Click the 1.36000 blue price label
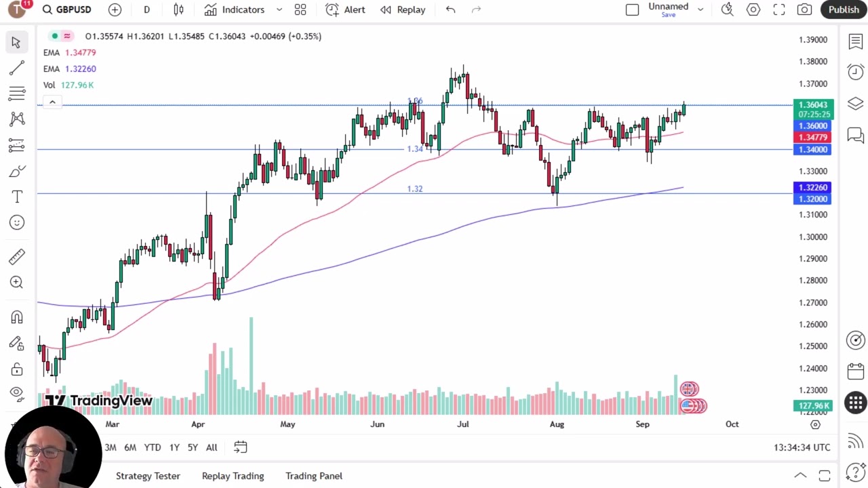 click(812, 126)
